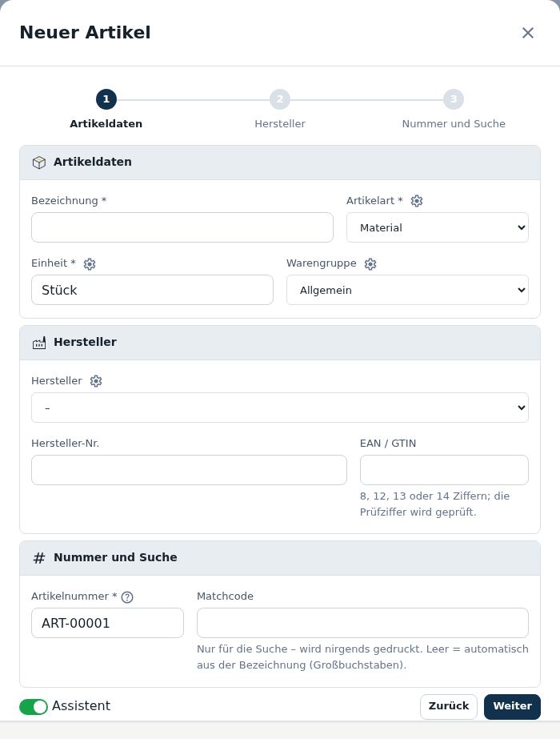Click into the EAN / GTIN field
Viewport: 560px width, 739px height.
coord(444,470)
